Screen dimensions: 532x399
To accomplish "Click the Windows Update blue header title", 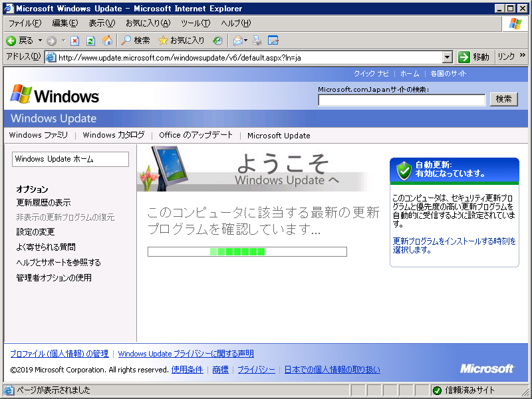I will click(x=54, y=118).
